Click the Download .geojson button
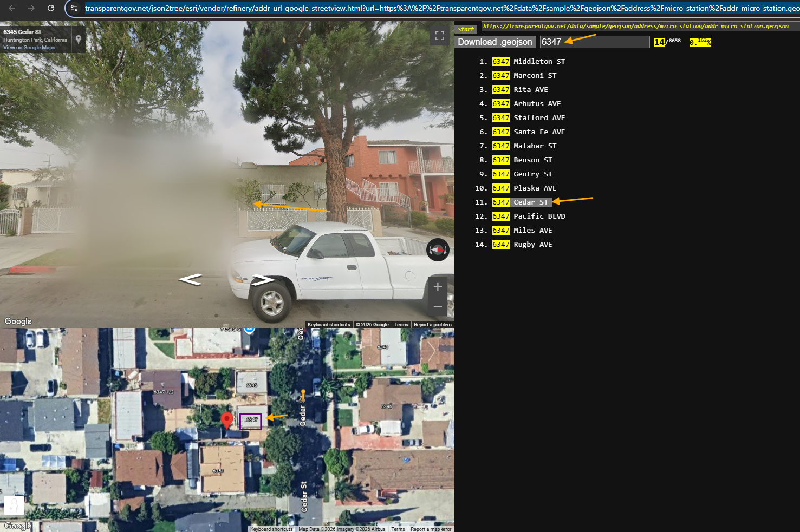This screenshot has width=800, height=532. click(x=495, y=42)
